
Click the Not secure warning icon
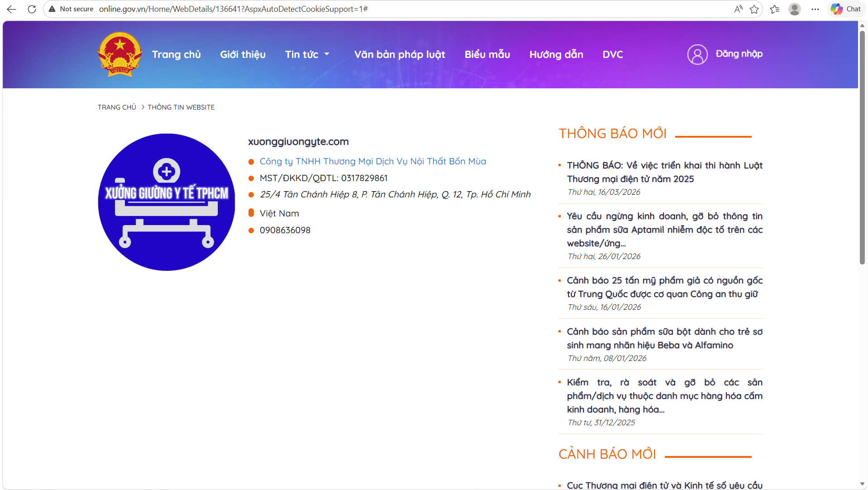coord(52,9)
